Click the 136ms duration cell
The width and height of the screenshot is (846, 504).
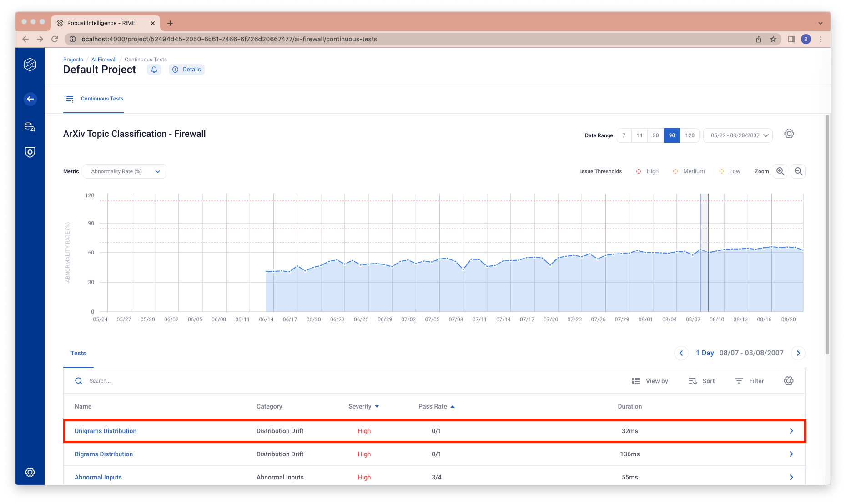click(630, 454)
